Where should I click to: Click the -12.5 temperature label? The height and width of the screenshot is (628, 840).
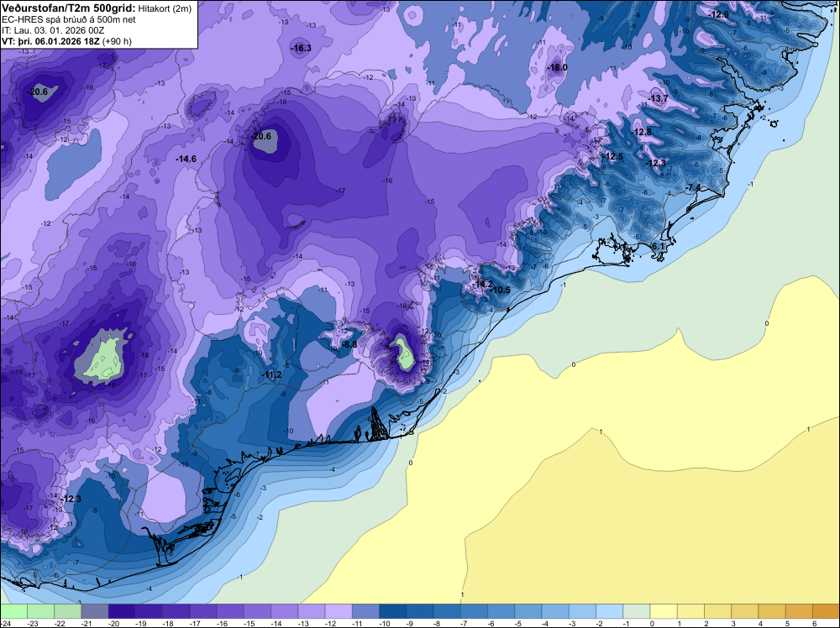click(x=613, y=156)
